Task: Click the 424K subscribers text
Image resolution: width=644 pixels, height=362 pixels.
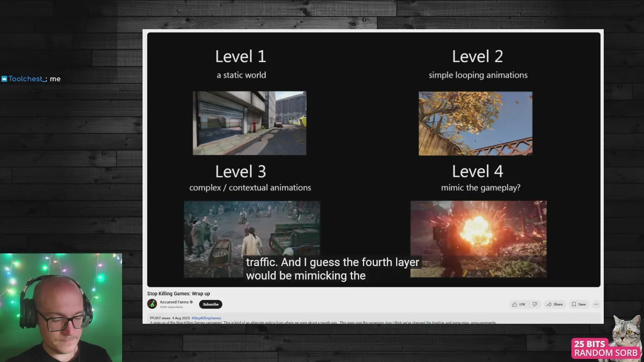Action: tap(171, 307)
